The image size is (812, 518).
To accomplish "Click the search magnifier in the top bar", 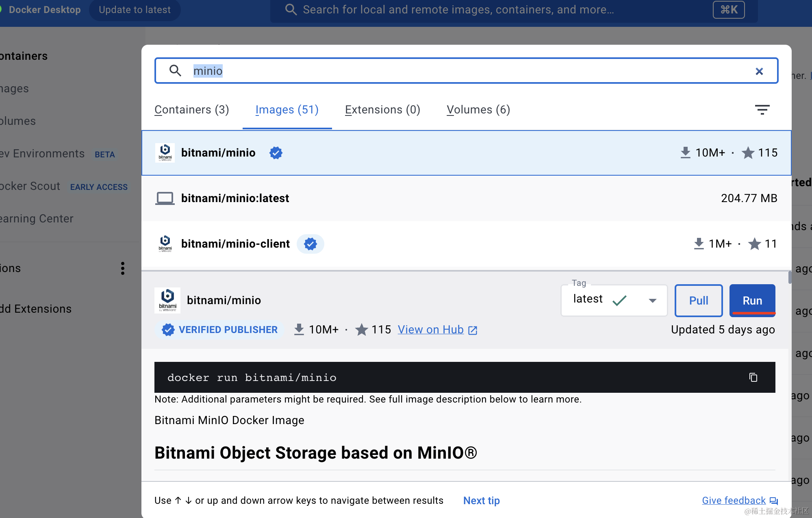I will pos(291,10).
